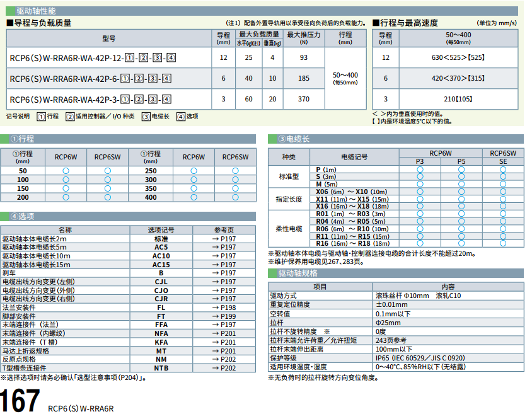Click the RCP6SW circle in stroke 100 row
Viewport: 532px width, 414px height.
[x=108, y=180]
